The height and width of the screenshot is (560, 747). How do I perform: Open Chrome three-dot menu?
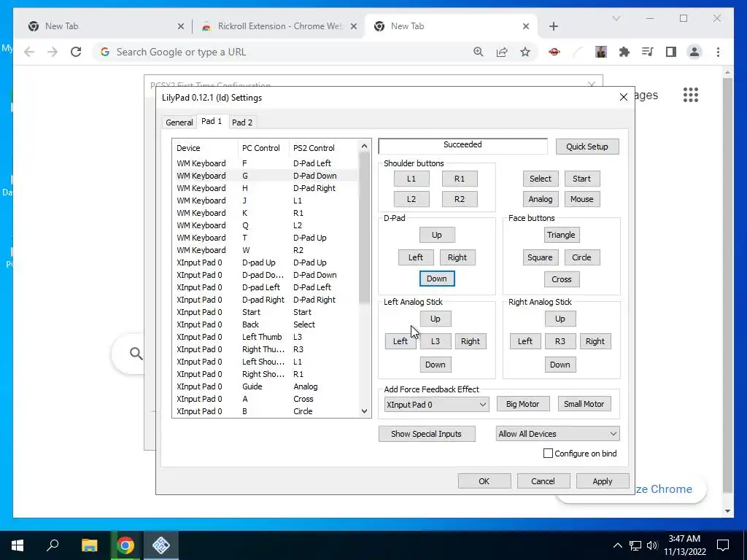point(718,52)
